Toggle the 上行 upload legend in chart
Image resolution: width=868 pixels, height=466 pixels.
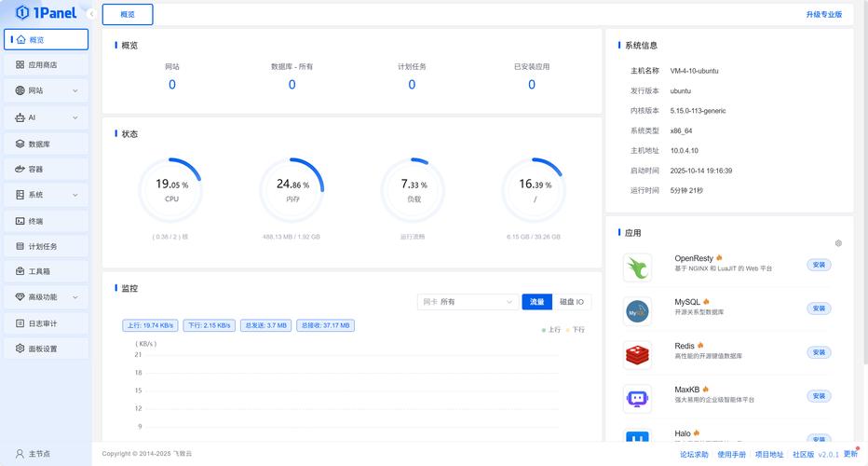pos(551,330)
